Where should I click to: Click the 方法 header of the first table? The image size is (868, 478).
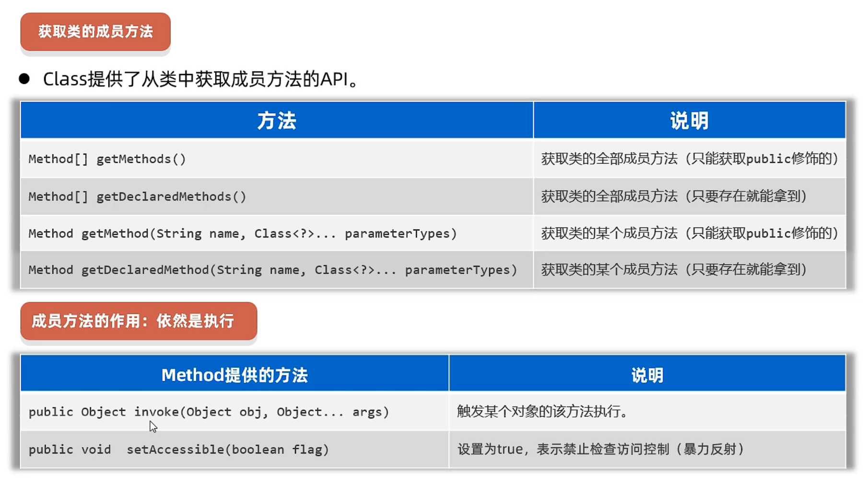[277, 120]
